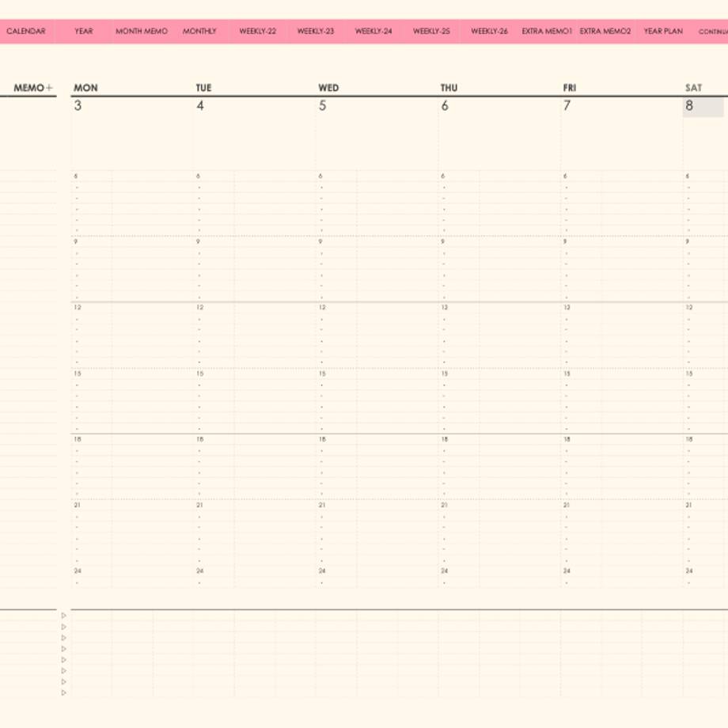Click the 24 hour label in MON column
Screen dimensions: 728x728
[x=78, y=571]
